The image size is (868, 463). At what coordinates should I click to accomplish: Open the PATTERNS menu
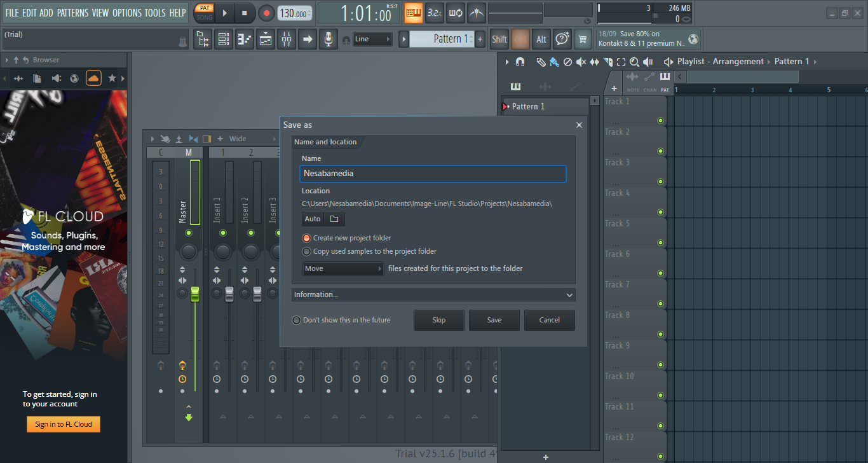click(x=72, y=13)
